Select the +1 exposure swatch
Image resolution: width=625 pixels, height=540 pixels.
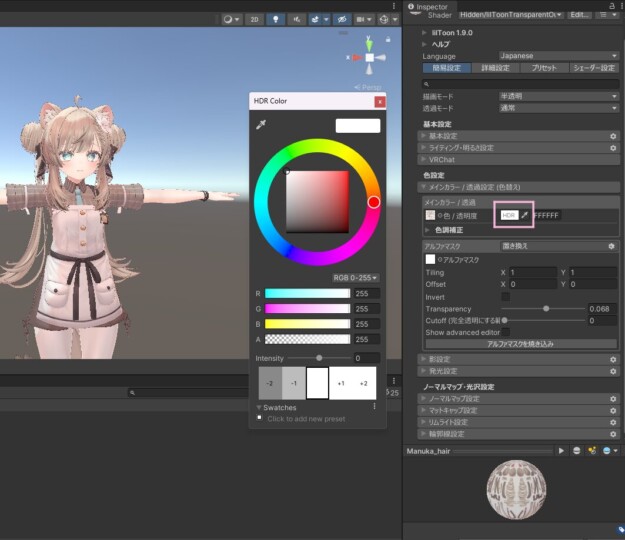tap(341, 383)
